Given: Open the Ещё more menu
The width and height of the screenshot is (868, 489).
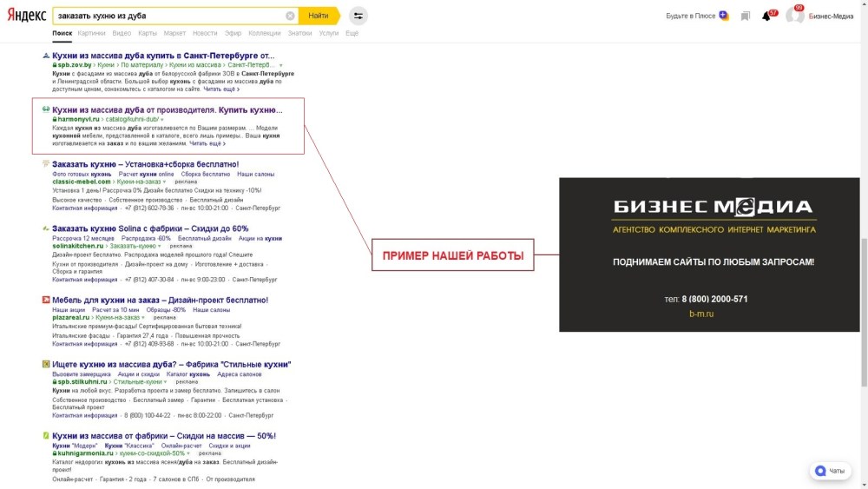Looking at the screenshot, I should click(352, 33).
